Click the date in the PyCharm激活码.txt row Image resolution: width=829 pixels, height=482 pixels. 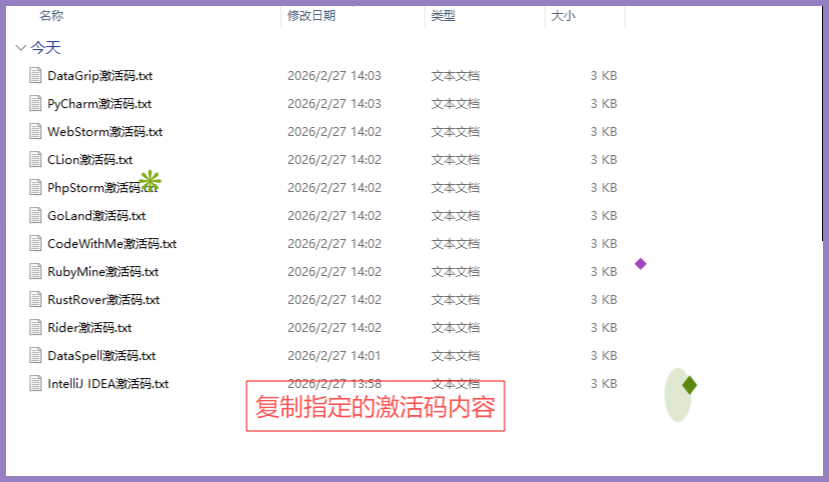[x=334, y=104]
